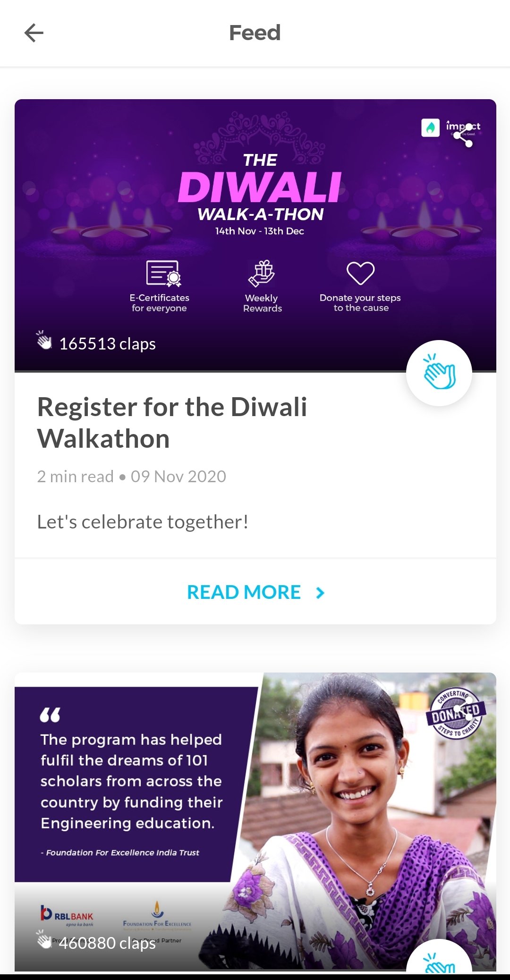Click the Donate your steps heart icon

[x=360, y=273]
